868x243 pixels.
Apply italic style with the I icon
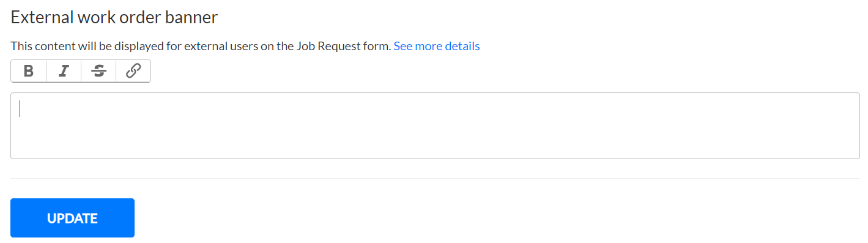click(x=64, y=71)
